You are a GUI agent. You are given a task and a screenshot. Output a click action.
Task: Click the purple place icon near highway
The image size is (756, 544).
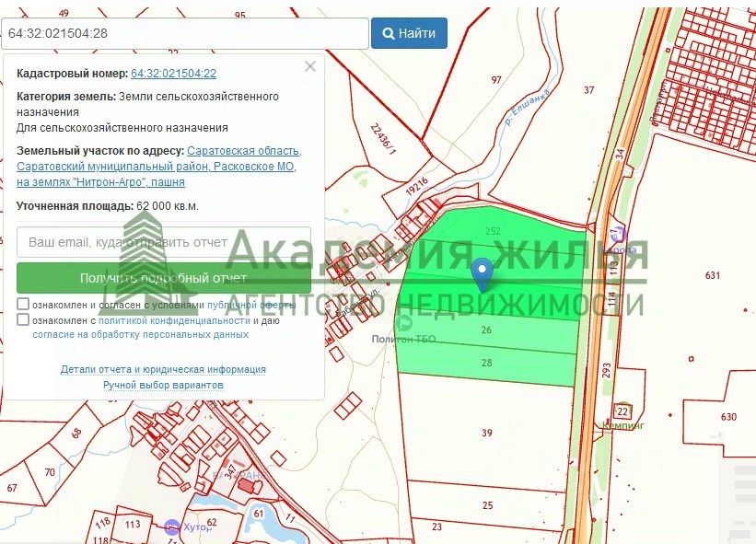pyautogui.click(x=620, y=235)
